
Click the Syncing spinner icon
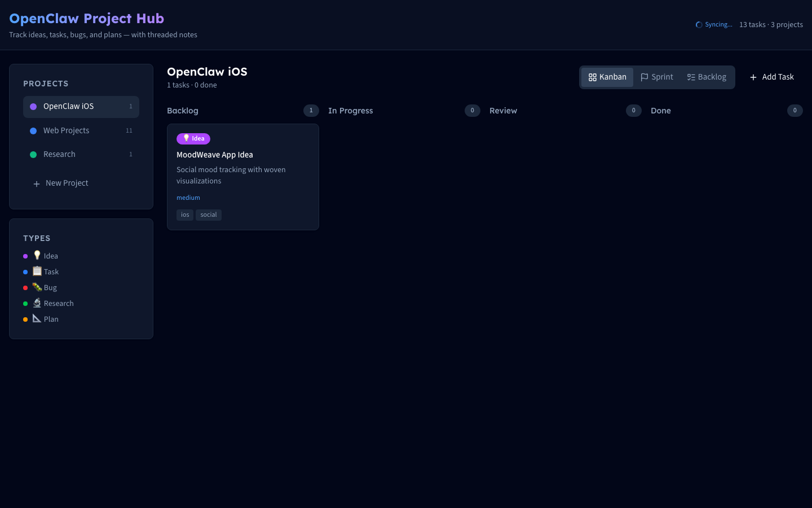[699, 25]
